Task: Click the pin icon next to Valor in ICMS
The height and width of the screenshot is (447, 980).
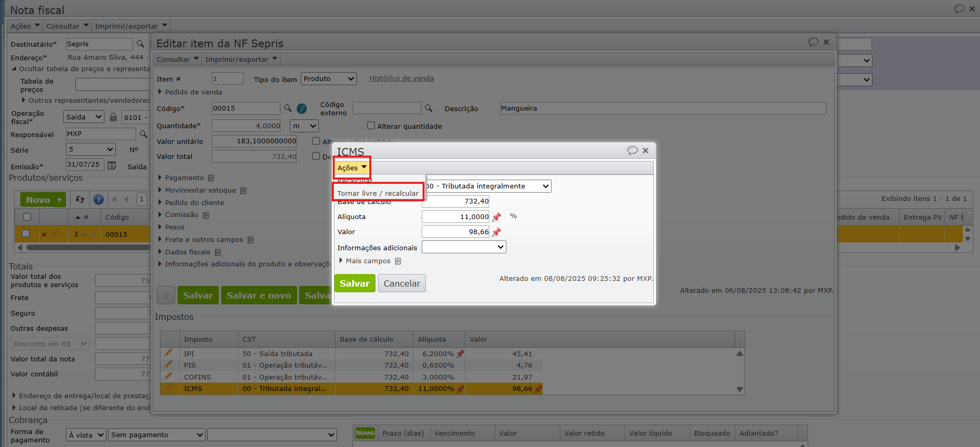Action: [x=496, y=232]
